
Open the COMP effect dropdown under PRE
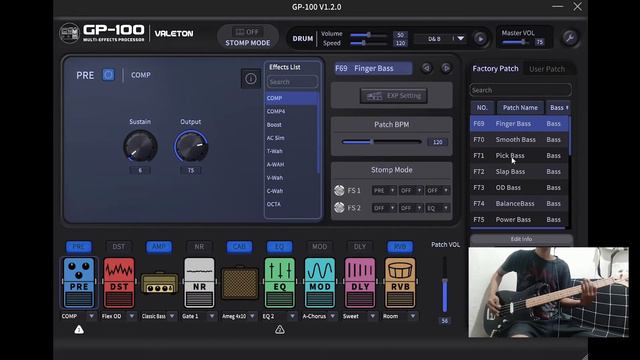point(91,316)
